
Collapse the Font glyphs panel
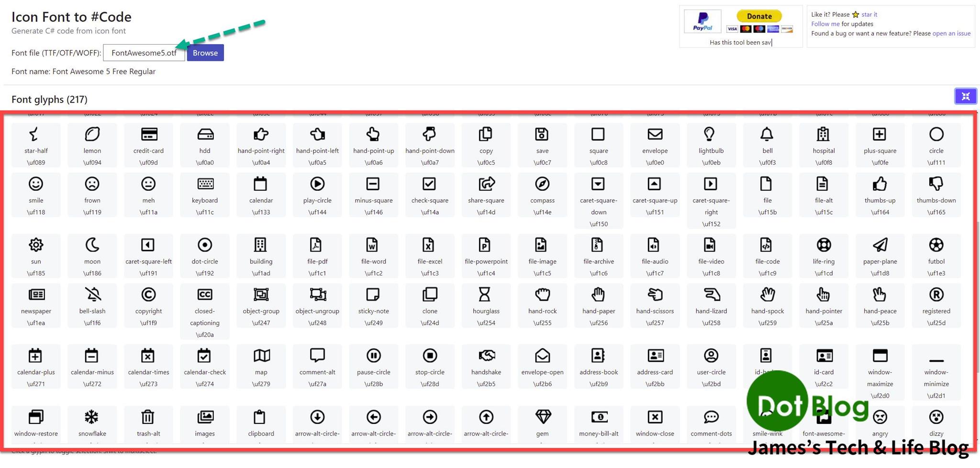[966, 96]
